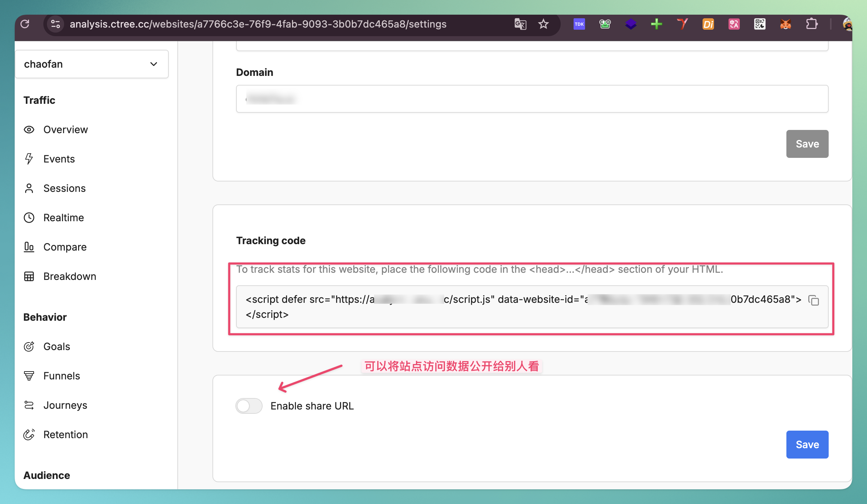Click inside the Domain input field
This screenshot has width=867, height=504.
click(x=532, y=99)
